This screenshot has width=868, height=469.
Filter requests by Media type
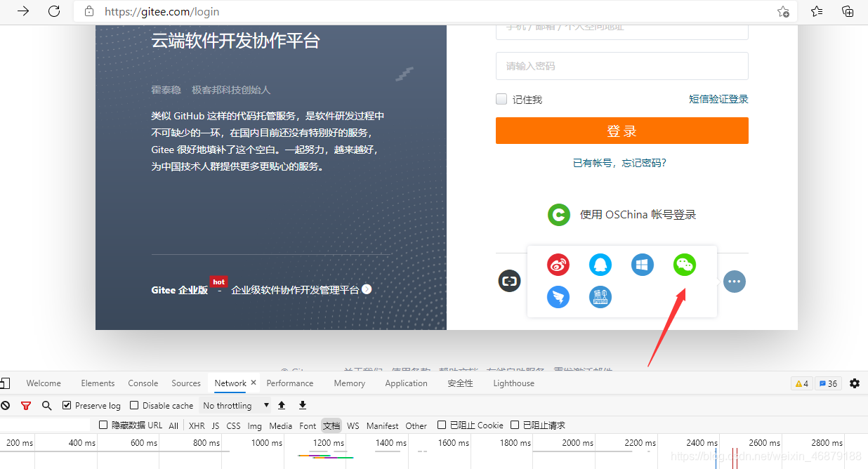281,425
